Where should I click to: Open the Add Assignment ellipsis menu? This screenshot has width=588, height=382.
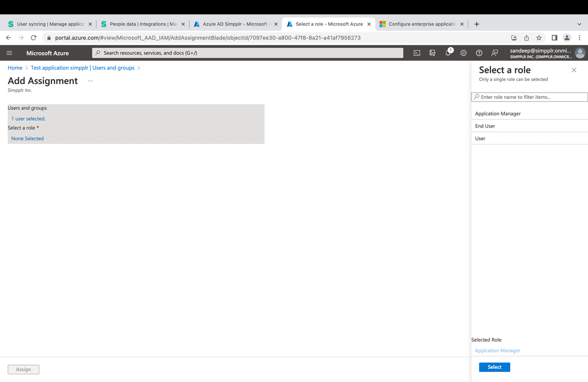click(90, 80)
